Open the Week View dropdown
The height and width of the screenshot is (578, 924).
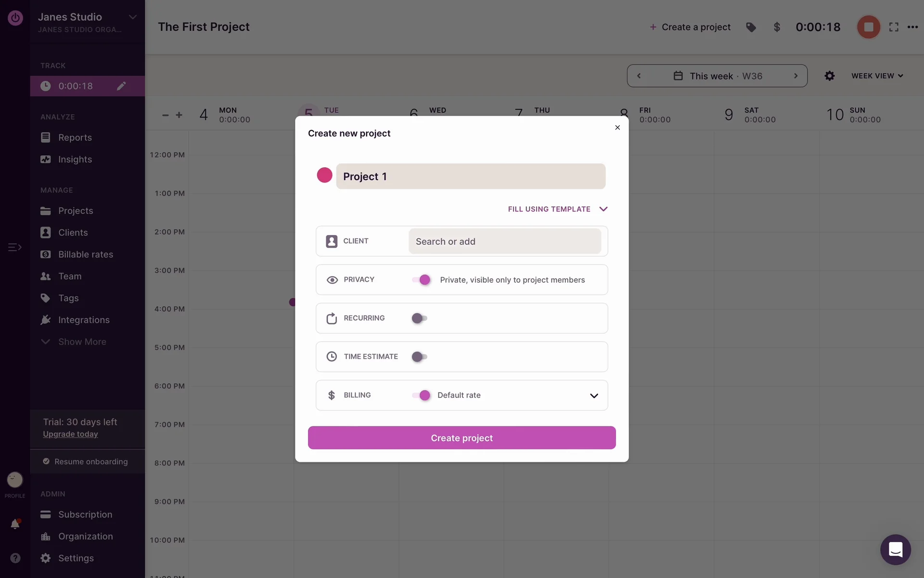pos(877,76)
